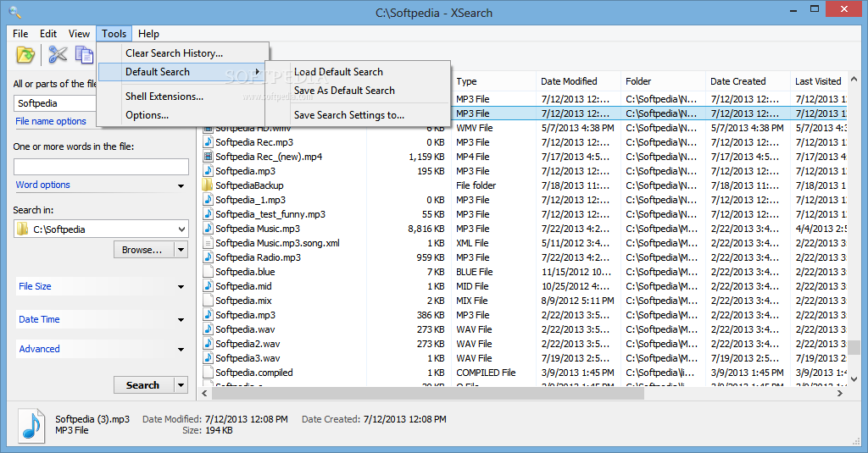868x453 pixels.
Task: Click the Copy toolbar icon
Action: [x=84, y=54]
